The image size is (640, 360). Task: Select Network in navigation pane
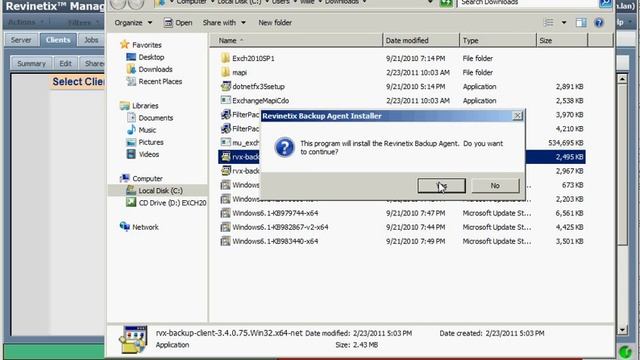[145, 227]
